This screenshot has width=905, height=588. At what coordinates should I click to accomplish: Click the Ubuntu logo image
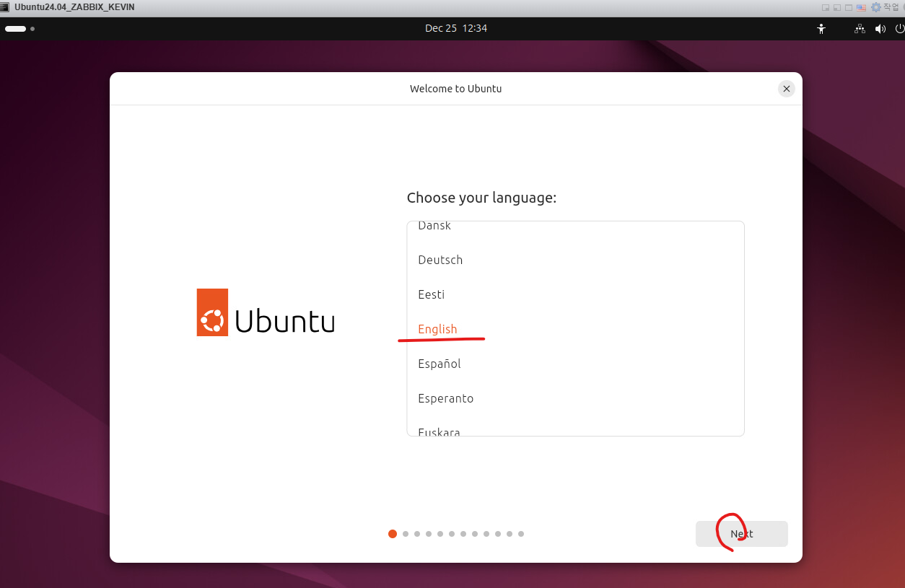(x=266, y=312)
